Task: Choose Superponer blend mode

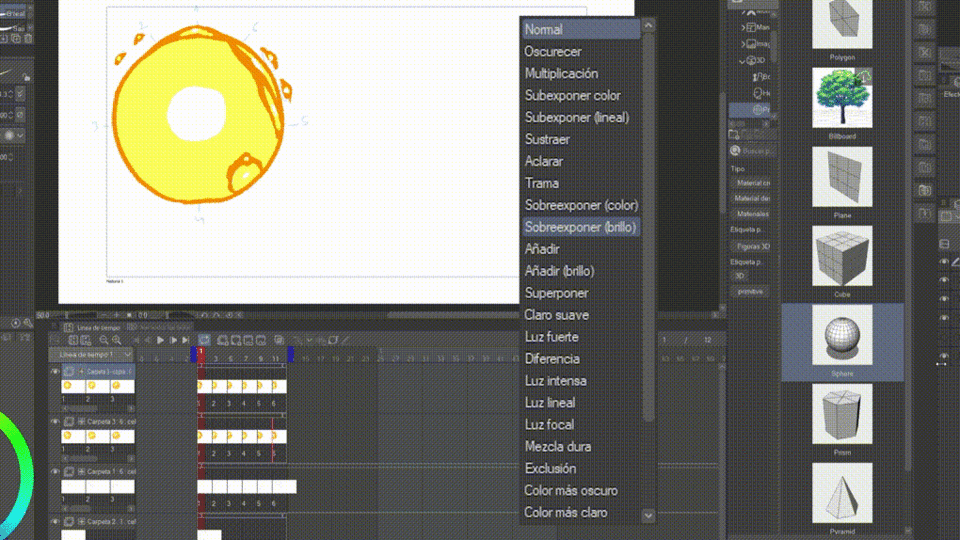Action: pos(580,293)
